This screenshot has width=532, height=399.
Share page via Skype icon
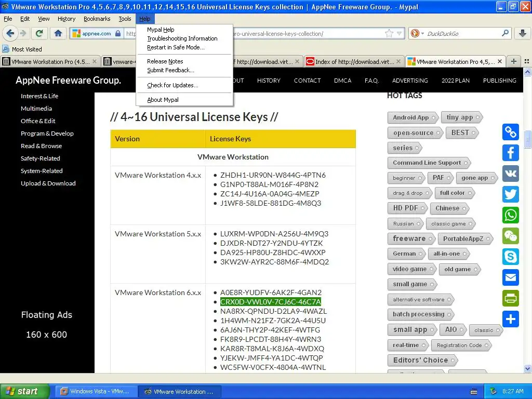click(511, 257)
